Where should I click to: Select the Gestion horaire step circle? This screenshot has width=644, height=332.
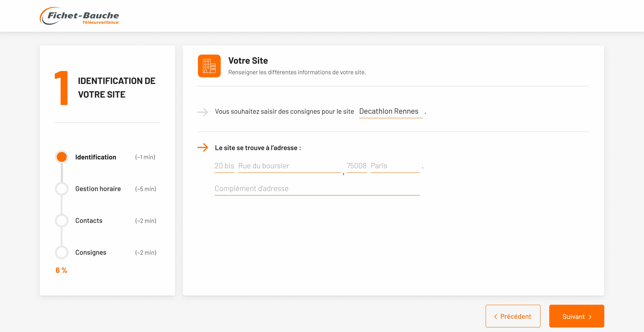(61, 189)
